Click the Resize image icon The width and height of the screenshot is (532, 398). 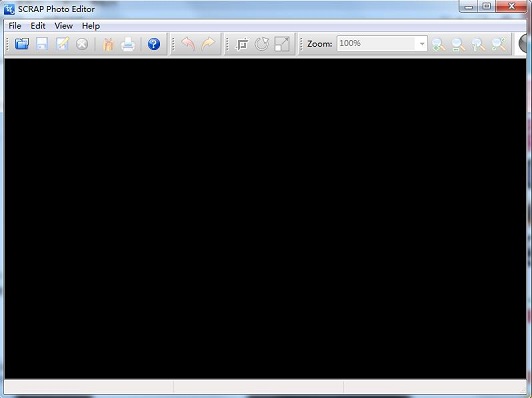click(282, 44)
